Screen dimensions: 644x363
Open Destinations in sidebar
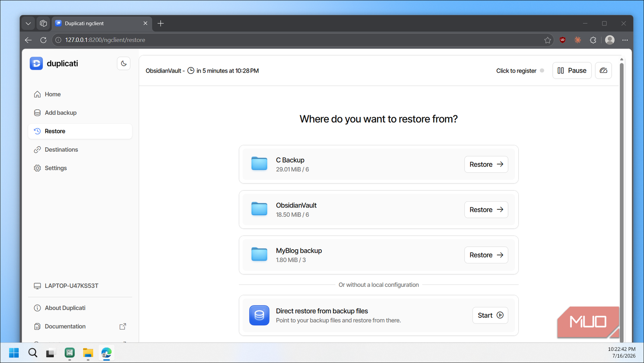coord(80,150)
